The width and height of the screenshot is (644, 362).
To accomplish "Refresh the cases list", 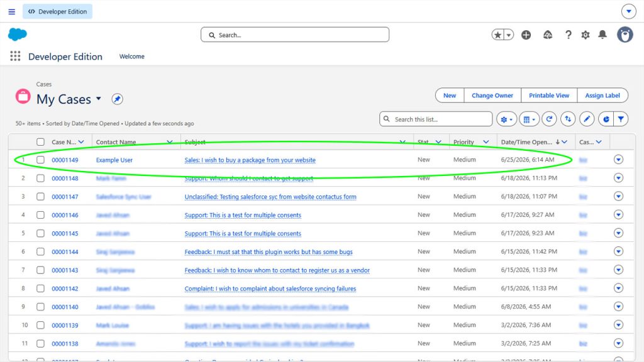I will (x=549, y=119).
